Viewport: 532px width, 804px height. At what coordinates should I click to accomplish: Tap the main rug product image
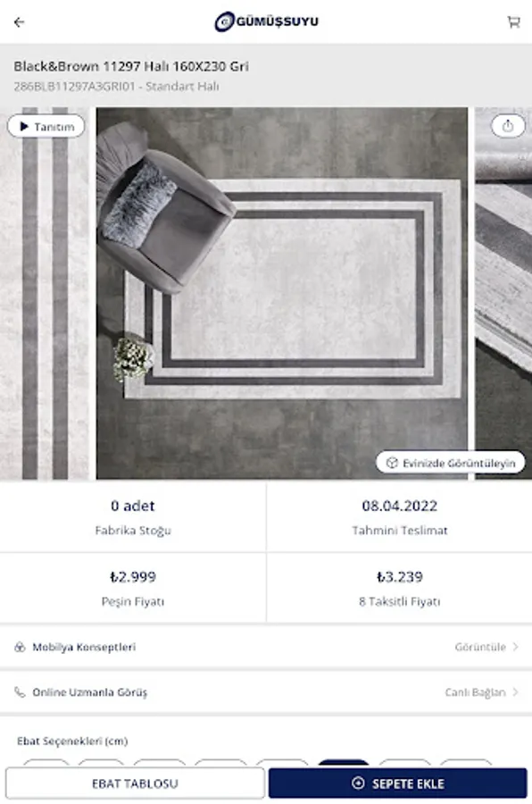click(x=282, y=293)
